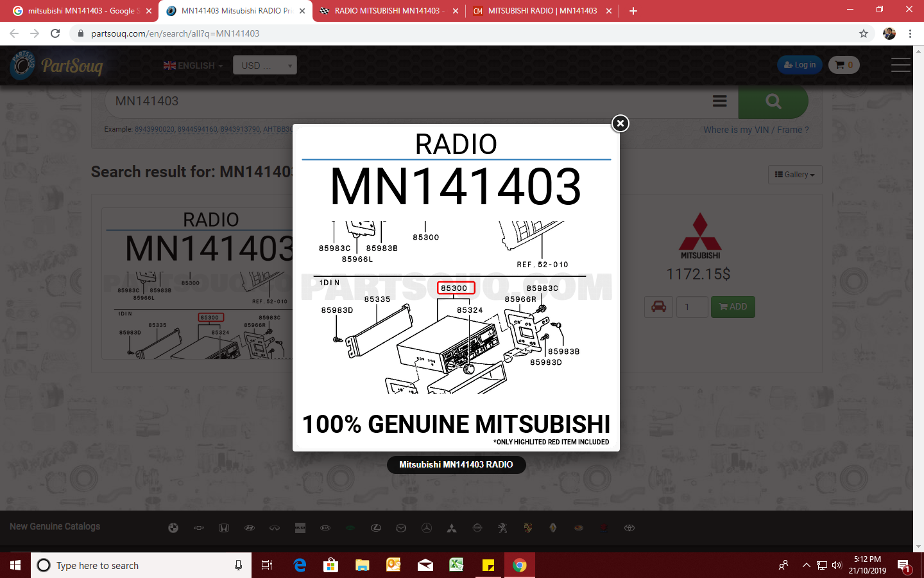924x578 pixels.
Task: Reload the page
Action: pyautogui.click(x=55, y=33)
